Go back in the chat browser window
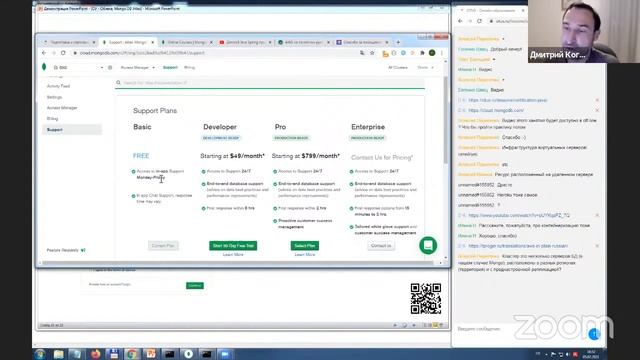 tap(460, 21)
